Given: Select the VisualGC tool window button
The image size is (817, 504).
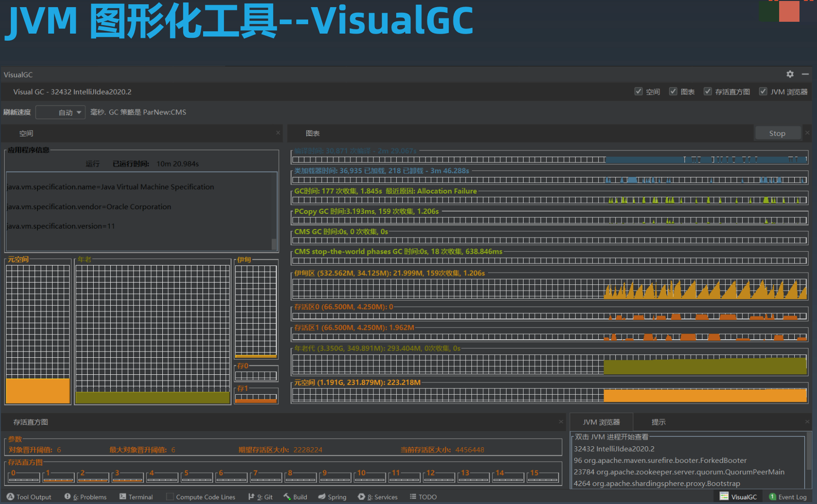Looking at the screenshot, I should coord(738,496).
